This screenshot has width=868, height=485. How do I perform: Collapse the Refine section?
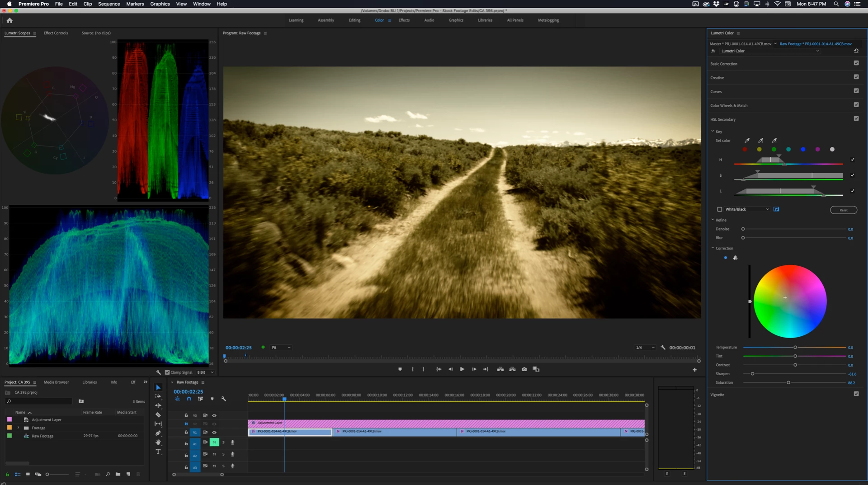713,220
